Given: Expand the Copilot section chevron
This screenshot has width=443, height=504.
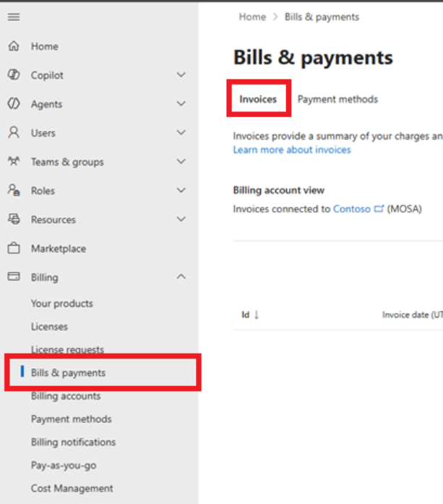Looking at the screenshot, I should pyautogui.click(x=181, y=74).
